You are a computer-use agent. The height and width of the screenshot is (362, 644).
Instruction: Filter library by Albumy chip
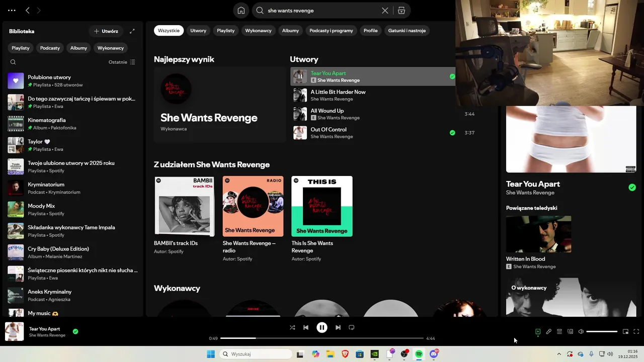(x=79, y=48)
